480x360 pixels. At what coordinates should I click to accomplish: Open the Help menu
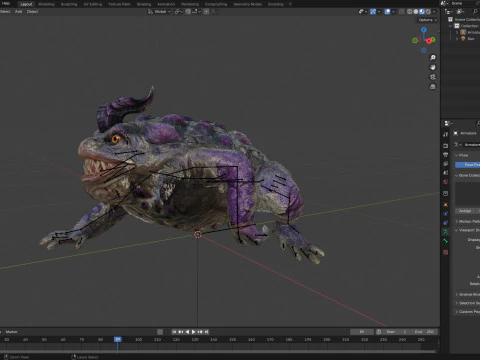6,4
